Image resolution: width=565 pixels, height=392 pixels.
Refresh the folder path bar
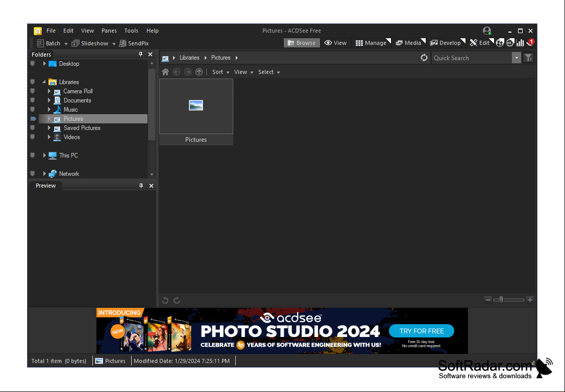[x=424, y=58]
